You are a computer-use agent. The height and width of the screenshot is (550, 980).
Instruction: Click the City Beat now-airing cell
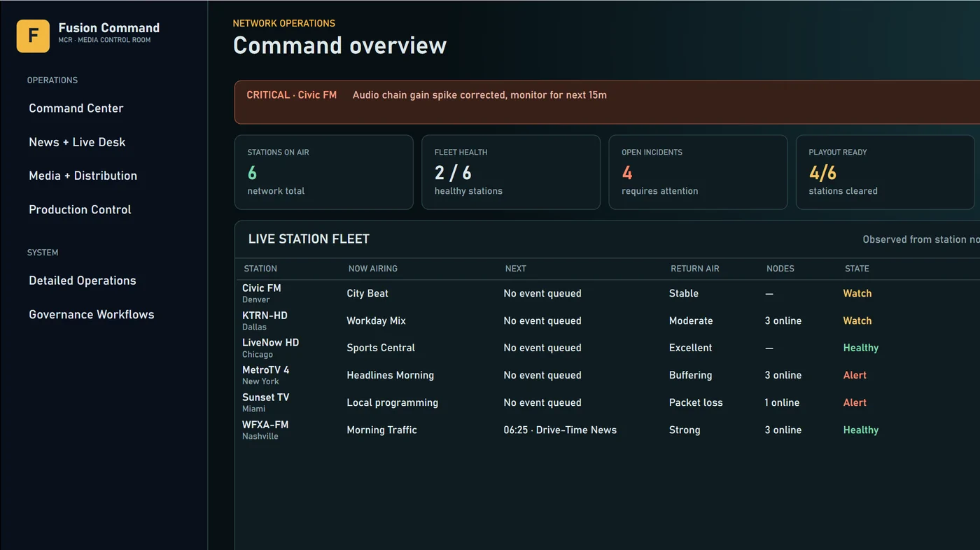click(367, 293)
